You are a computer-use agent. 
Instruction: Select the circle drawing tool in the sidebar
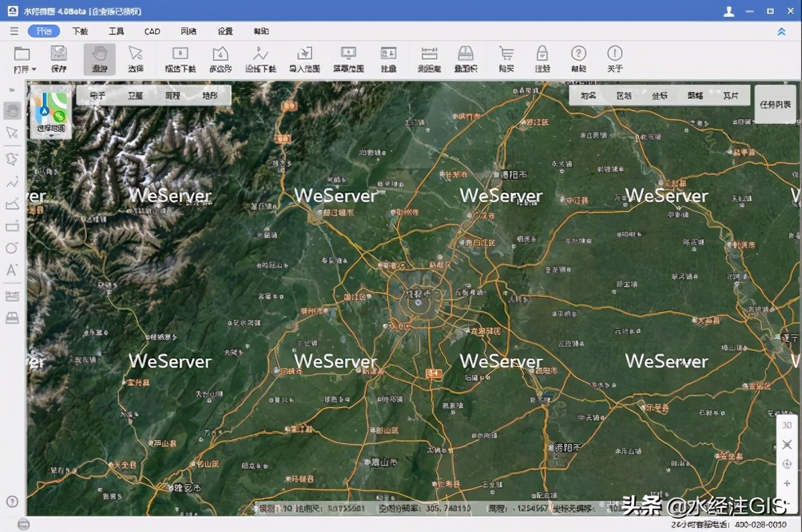coord(12,248)
